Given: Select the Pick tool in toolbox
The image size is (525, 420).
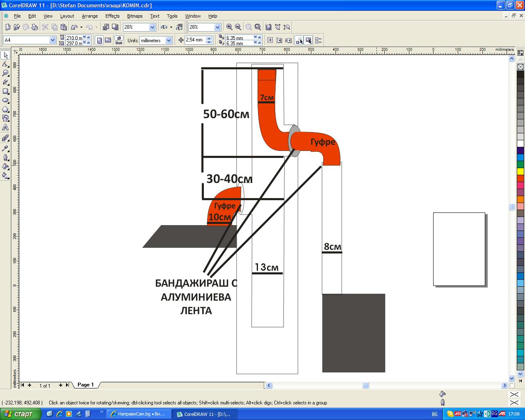Looking at the screenshot, I should point(5,55).
